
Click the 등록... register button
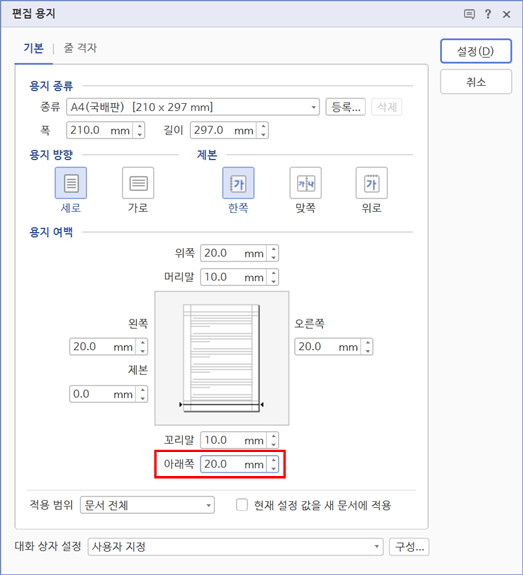click(x=345, y=107)
